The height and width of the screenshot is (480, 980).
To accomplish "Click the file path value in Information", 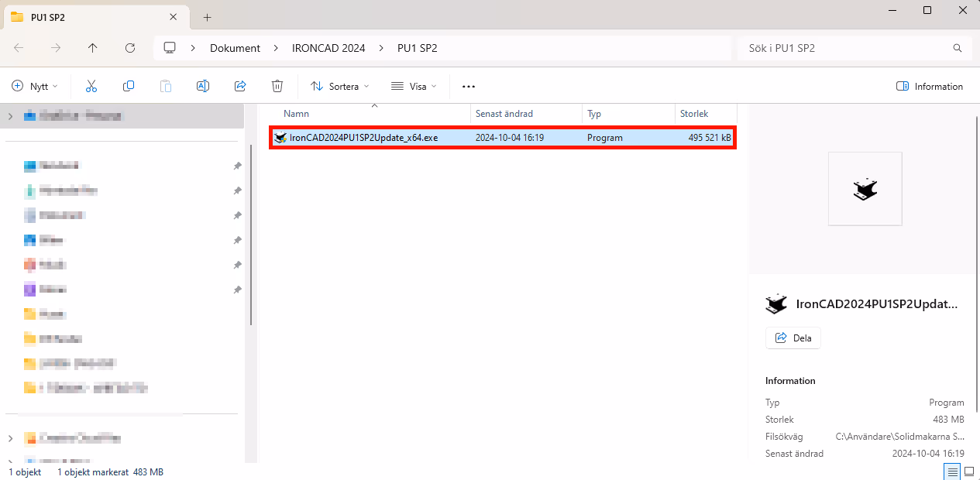I will [x=900, y=437].
